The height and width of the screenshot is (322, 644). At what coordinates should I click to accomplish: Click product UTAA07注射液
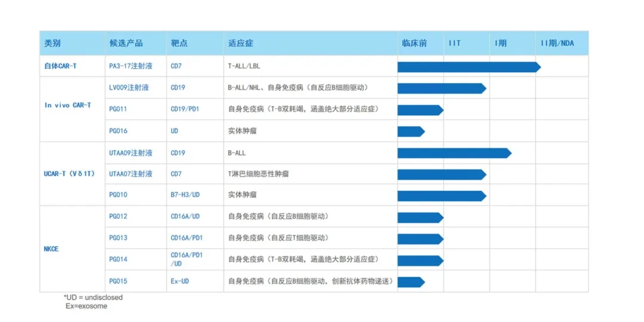coord(131,174)
